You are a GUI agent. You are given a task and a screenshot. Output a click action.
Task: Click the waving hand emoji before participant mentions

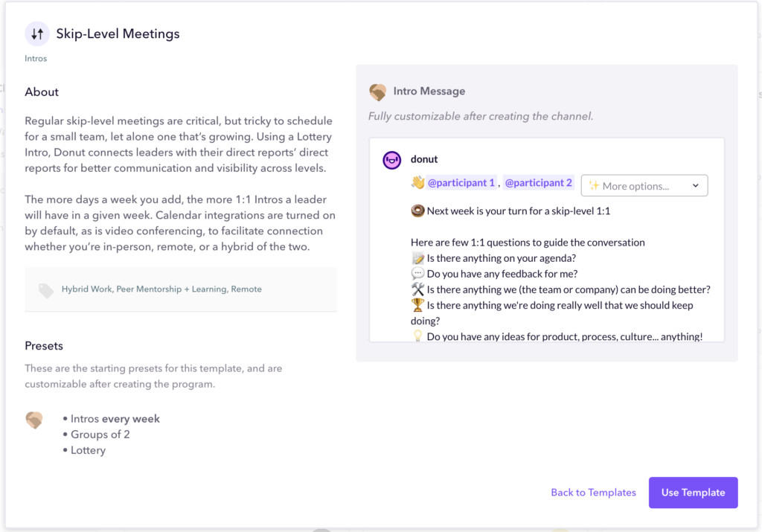click(x=418, y=182)
